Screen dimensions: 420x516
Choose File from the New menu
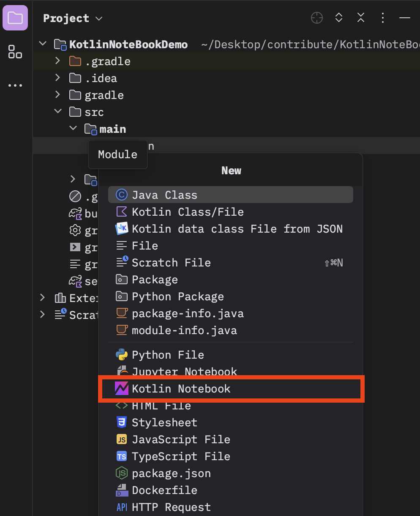(231, 246)
